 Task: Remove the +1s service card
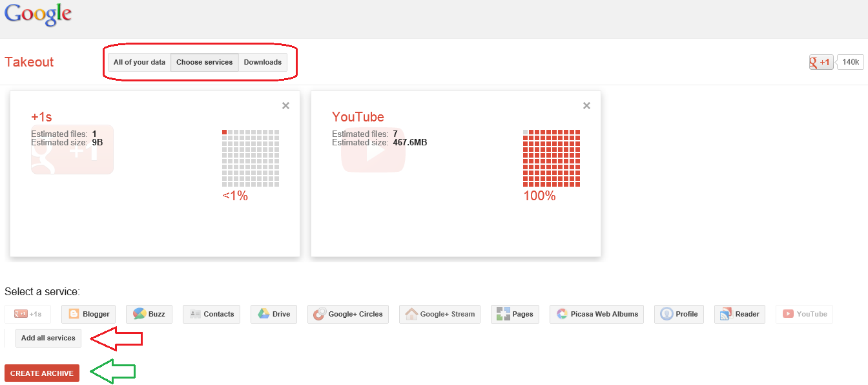(285, 106)
